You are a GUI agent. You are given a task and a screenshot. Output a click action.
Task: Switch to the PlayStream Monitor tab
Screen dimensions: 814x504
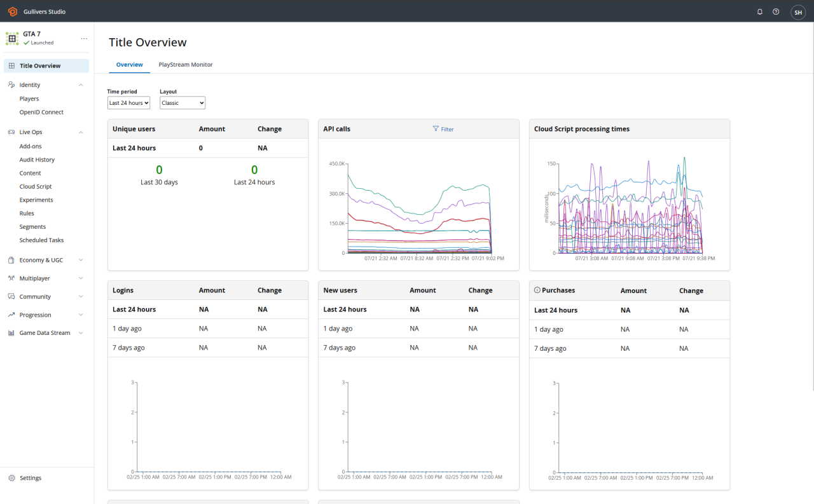point(186,64)
